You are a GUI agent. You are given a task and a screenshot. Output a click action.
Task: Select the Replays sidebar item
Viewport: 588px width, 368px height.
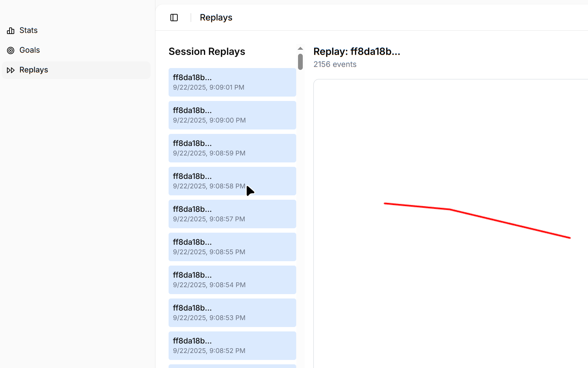[x=34, y=70]
